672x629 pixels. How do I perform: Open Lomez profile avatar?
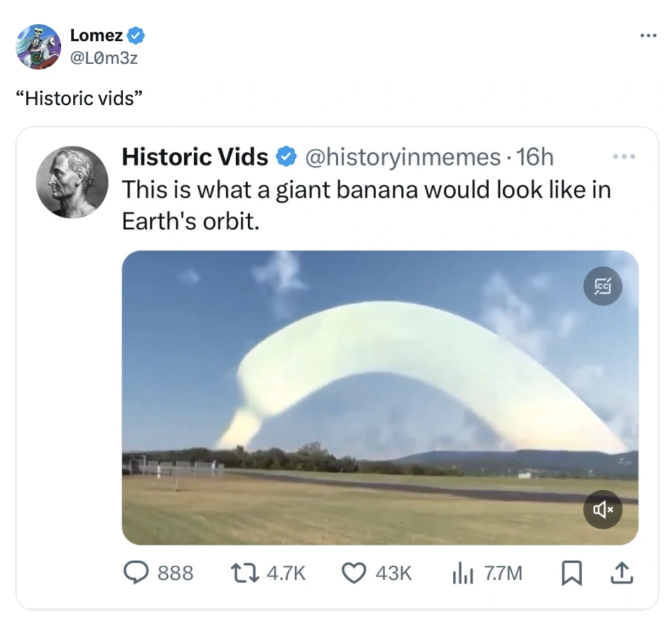(38, 47)
